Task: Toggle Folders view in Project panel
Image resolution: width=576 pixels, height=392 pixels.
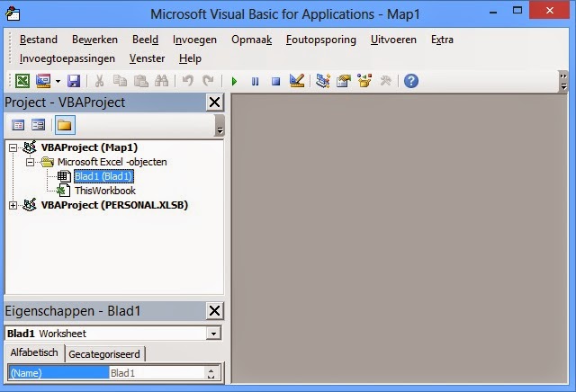Action: [65, 125]
